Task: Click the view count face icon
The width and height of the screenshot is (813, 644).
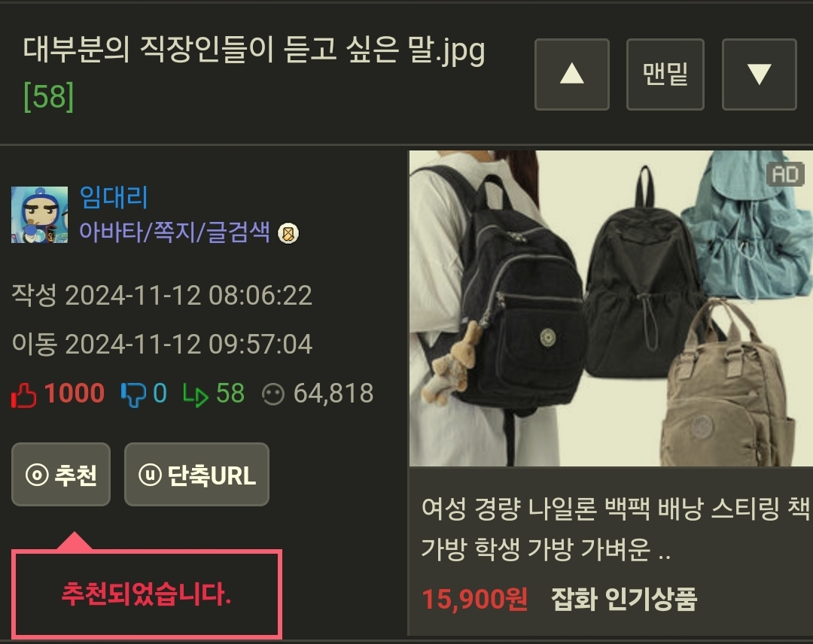Action: 273,394
